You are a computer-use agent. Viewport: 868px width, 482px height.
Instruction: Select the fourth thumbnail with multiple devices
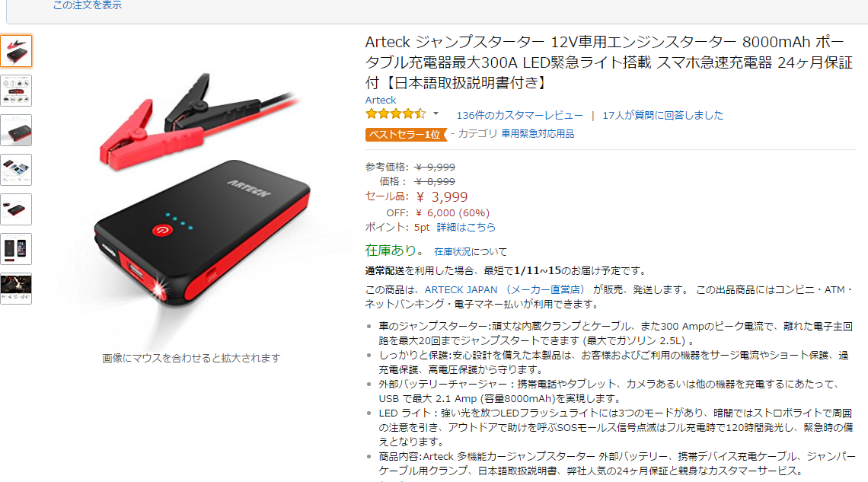pyautogui.click(x=16, y=170)
